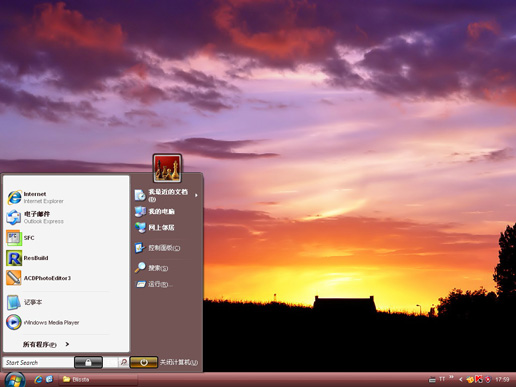
Task: Expand All Programs (所有程序)
Action: [46, 344]
